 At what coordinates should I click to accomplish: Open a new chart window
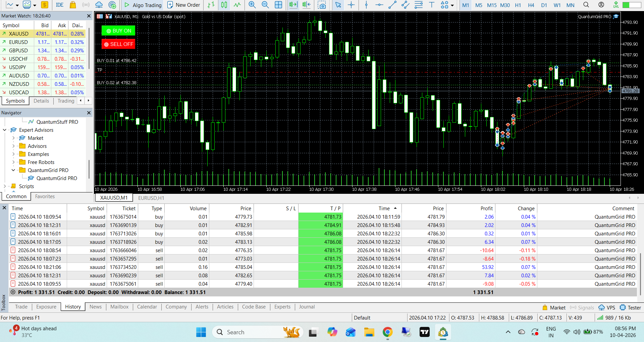coord(9,5)
